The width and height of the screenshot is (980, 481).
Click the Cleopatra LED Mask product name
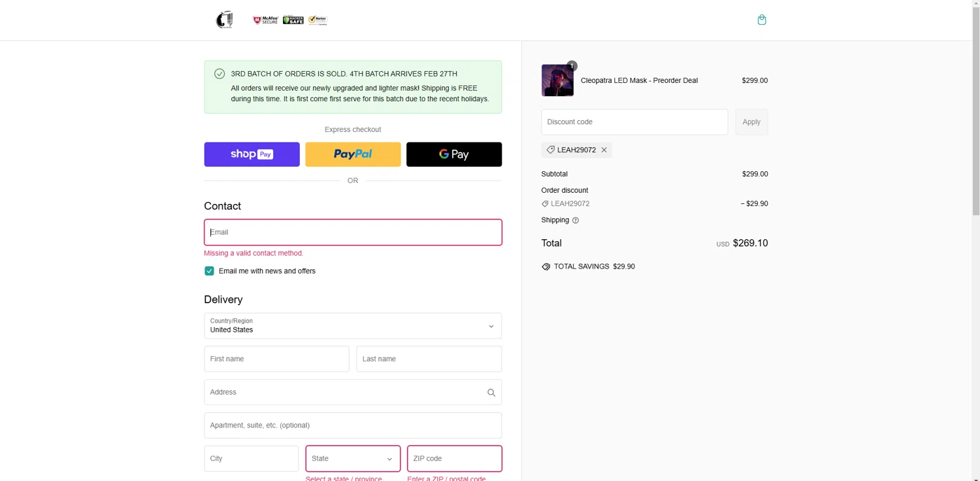tap(639, 80)
